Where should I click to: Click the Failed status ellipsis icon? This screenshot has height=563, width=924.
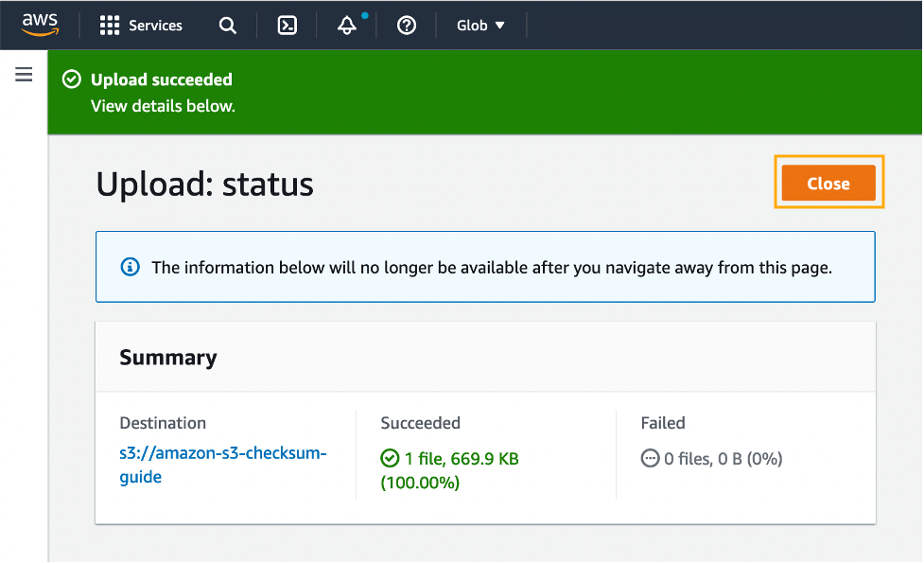click(650, 459)
